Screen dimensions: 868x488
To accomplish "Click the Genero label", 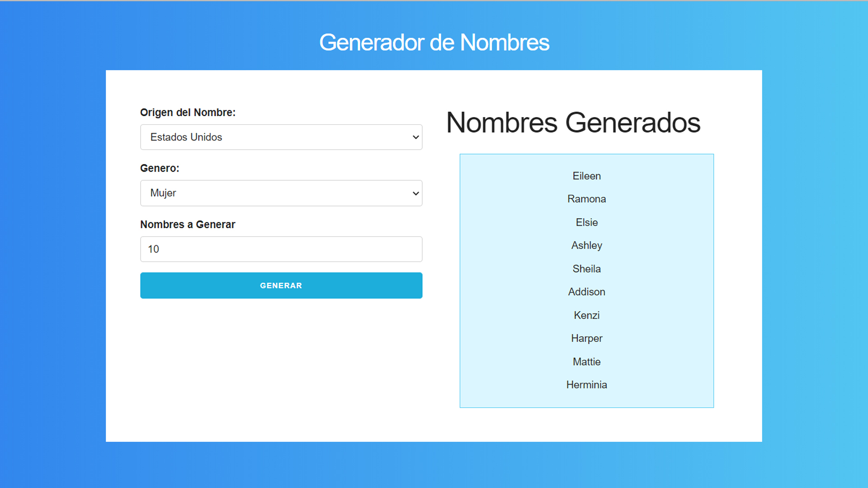I will tap(160, 168).
